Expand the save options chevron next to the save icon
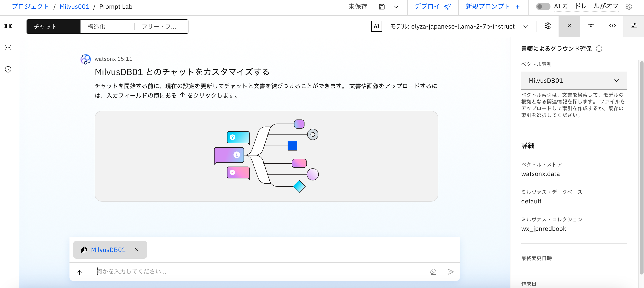 pyautogui.click(x=396, y=7)
